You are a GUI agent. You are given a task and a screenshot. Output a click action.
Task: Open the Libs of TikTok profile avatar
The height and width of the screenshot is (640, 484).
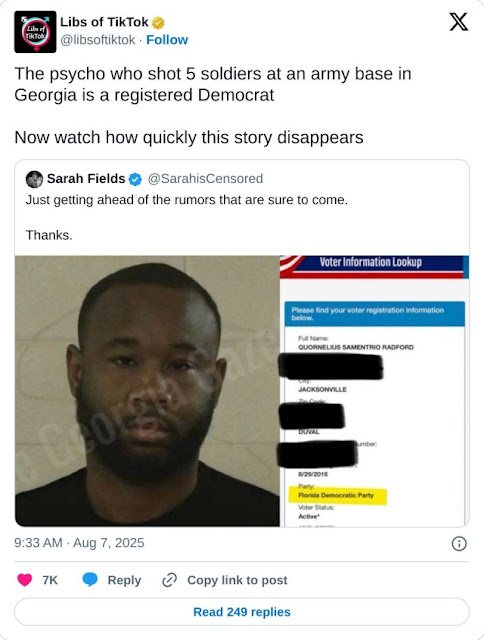tap(35, 32)
